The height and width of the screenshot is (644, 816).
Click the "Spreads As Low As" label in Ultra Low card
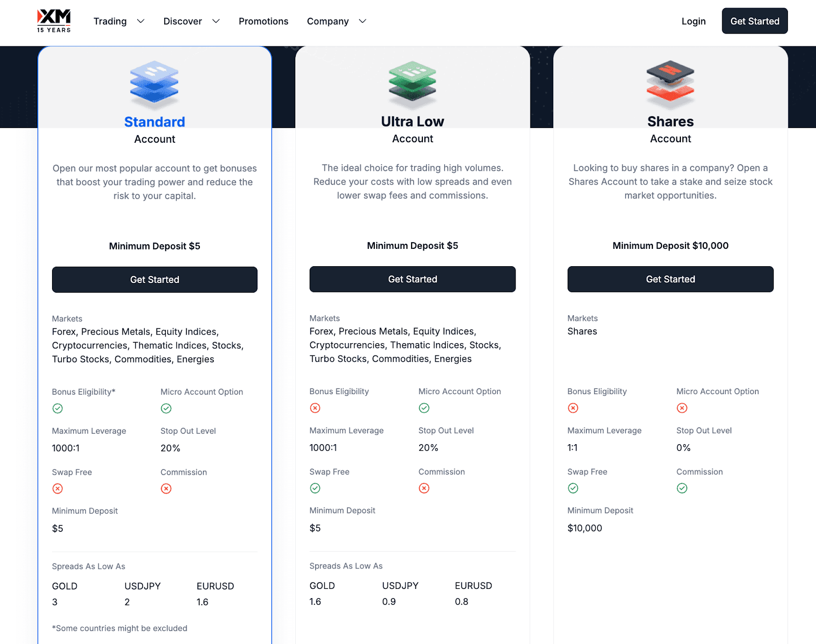click(346, 566)
